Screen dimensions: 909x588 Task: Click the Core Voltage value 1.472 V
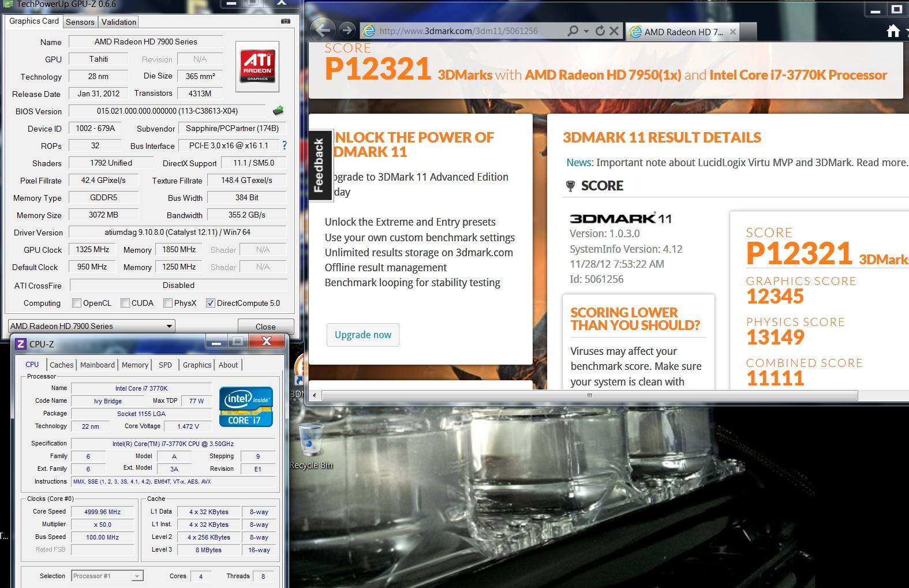(x=188, y=426)
